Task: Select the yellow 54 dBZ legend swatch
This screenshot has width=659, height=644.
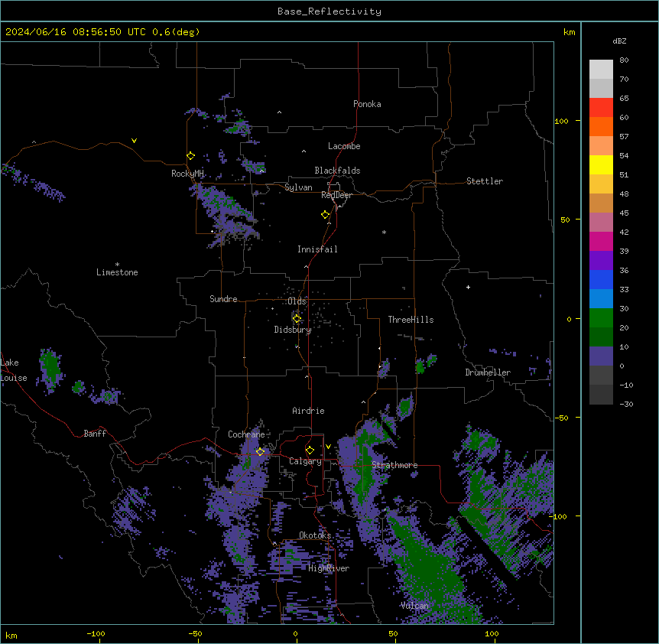Action: [x=601, y=164]
